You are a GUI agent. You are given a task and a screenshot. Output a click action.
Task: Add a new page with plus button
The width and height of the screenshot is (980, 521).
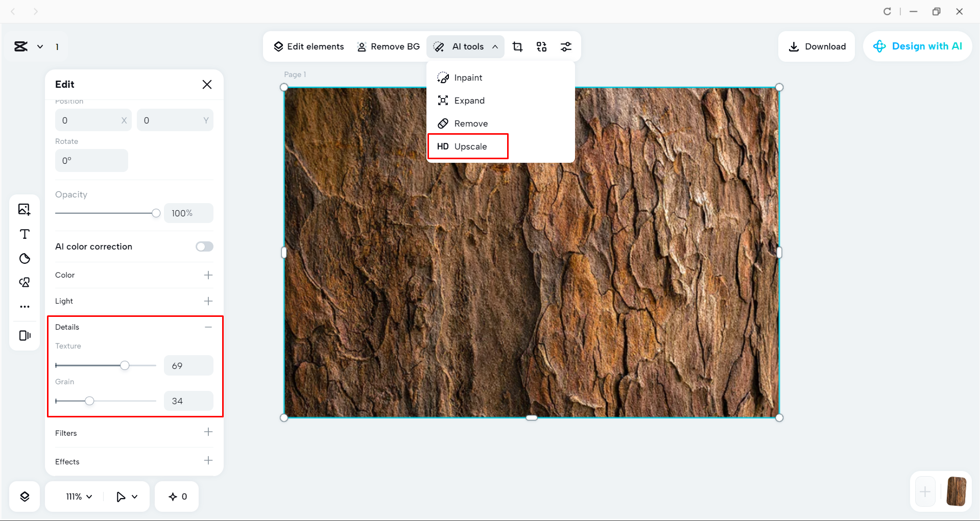[x=925, y=492]
